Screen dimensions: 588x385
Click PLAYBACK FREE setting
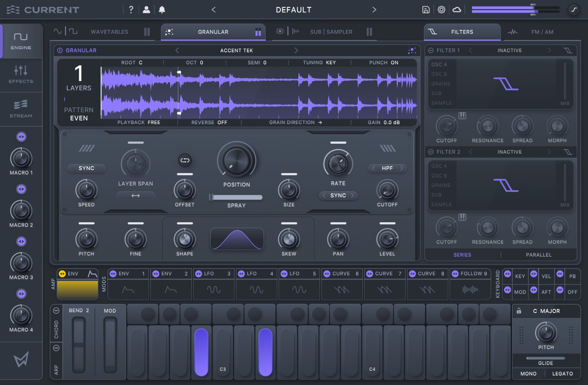[139, 122]
